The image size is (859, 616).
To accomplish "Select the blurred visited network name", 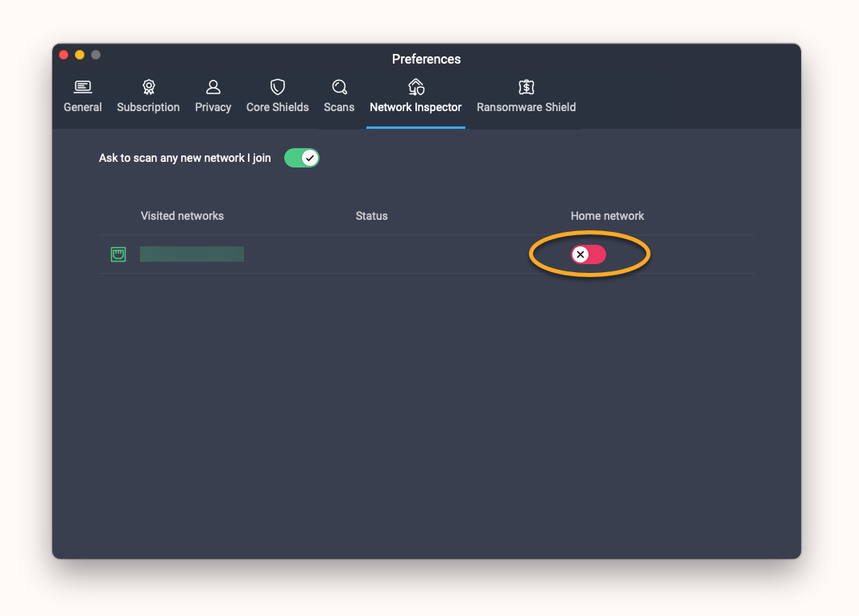I will tap(192, 254).
